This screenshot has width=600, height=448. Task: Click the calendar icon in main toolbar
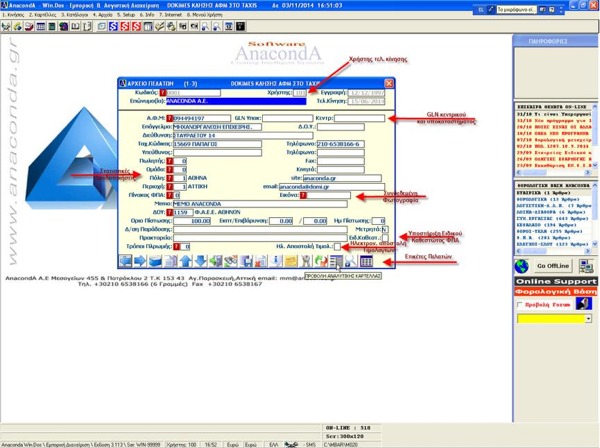click(x=229, y=26)
